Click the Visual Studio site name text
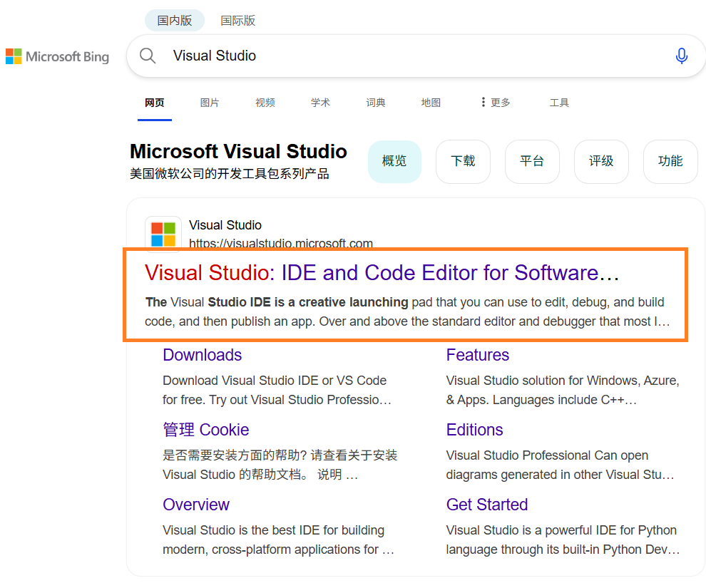Screen dimensions: 706x588 point(225,225)
